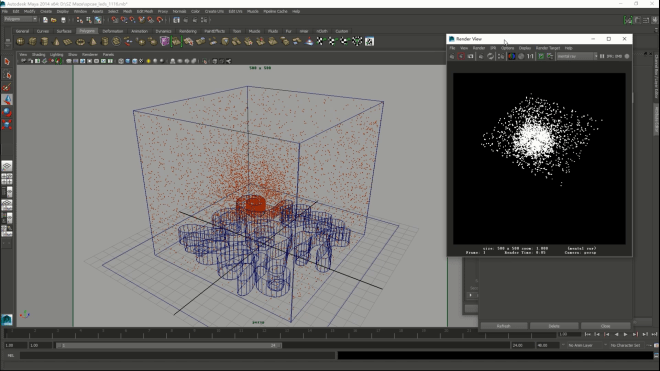The height and width of the screenshot is (371, 660).
Task: Activate the Scale tool in toolbox
Action: tap(7, 124)
